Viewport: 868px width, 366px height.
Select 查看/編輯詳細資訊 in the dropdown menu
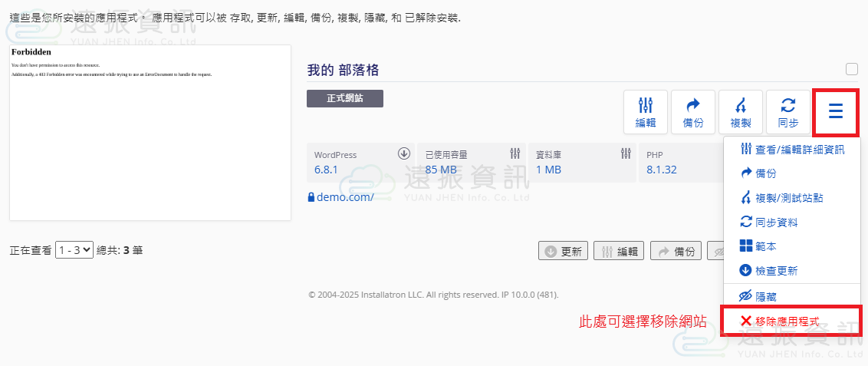click(791, 150)
